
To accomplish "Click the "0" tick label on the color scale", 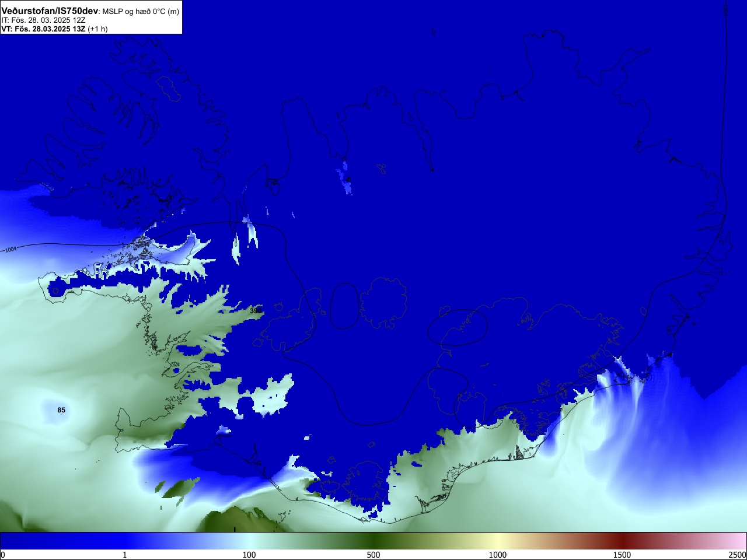I will [2, 555].
